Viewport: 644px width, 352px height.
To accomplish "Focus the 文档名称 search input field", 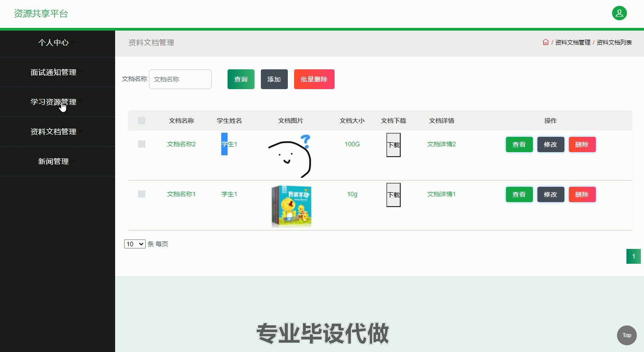I will [180, 79].
